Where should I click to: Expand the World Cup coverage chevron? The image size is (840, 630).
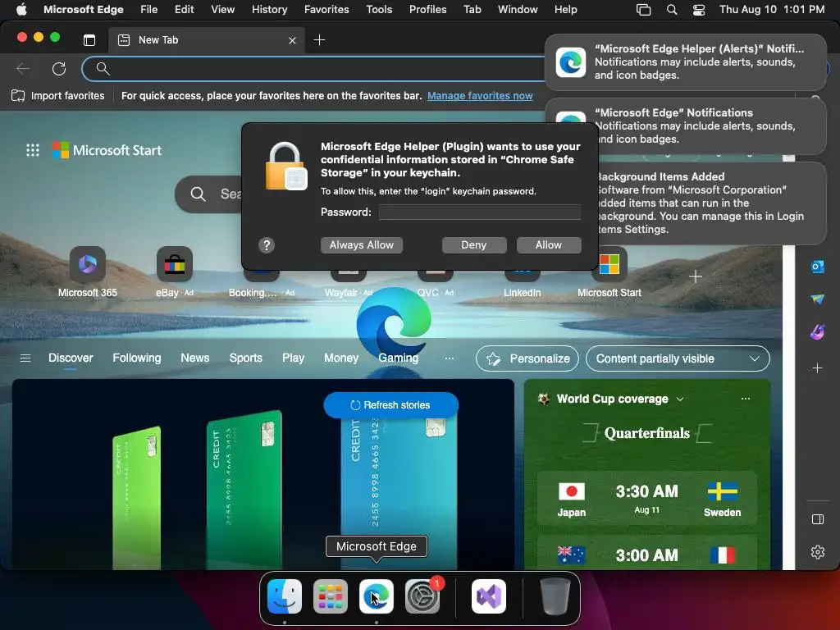click(680, 399)
